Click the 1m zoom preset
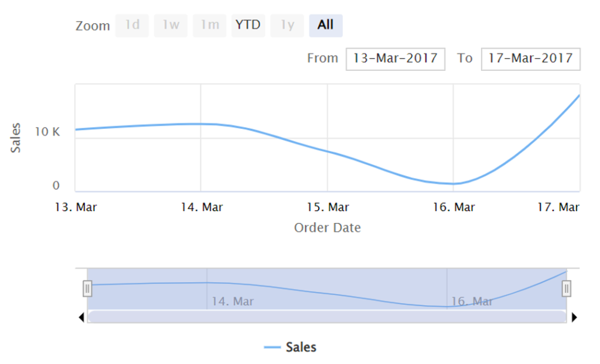The width and height of the screenshot is (600, 364). pos(209,25)
